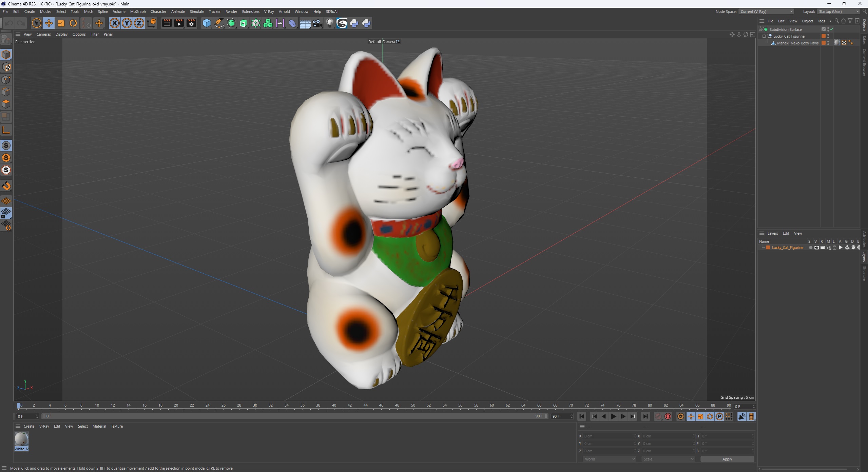868x472 pixels.
Task: Toggle Z axis lock
Action: point(139,23)
